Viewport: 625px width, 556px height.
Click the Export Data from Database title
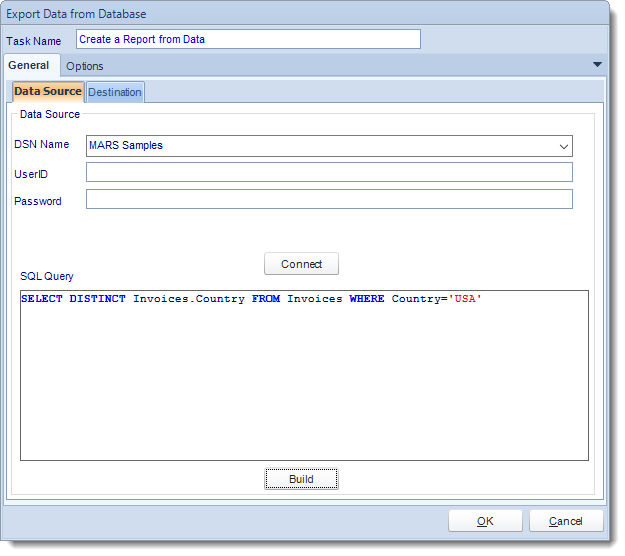76,14
